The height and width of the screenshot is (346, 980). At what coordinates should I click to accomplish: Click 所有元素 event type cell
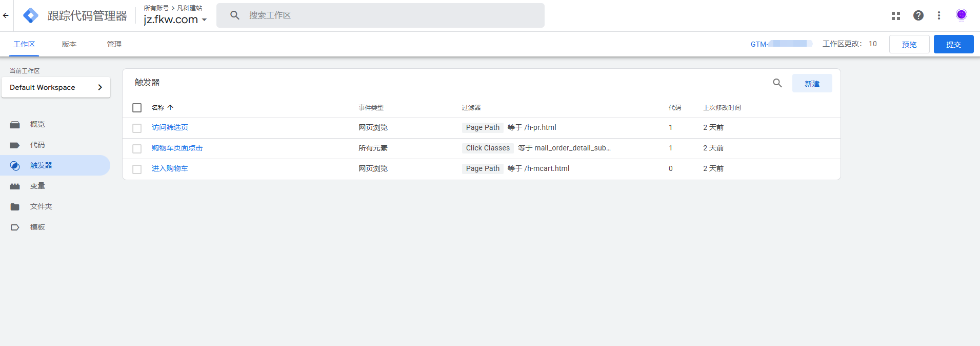[x=373, y=148]
